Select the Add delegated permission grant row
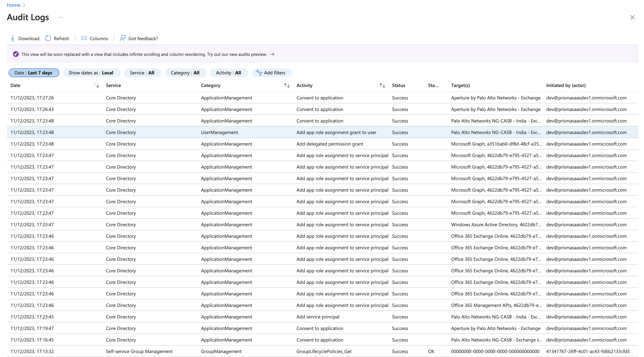This screenshot has width=644, height=357. 330,144
